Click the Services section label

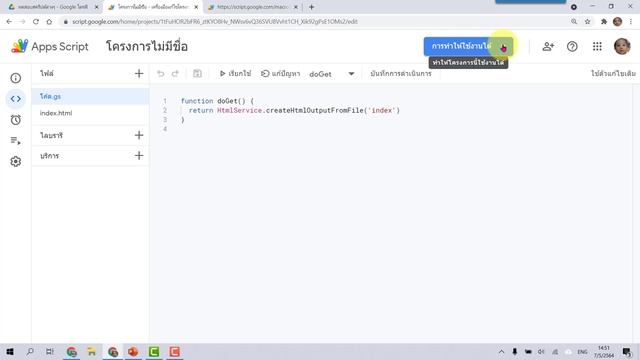click(x=49, y=156)
